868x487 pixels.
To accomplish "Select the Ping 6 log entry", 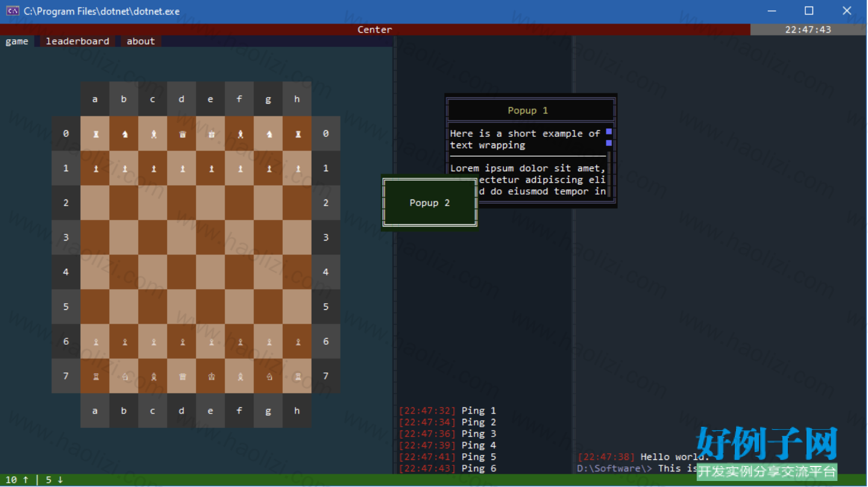I will tap(447, 468).
